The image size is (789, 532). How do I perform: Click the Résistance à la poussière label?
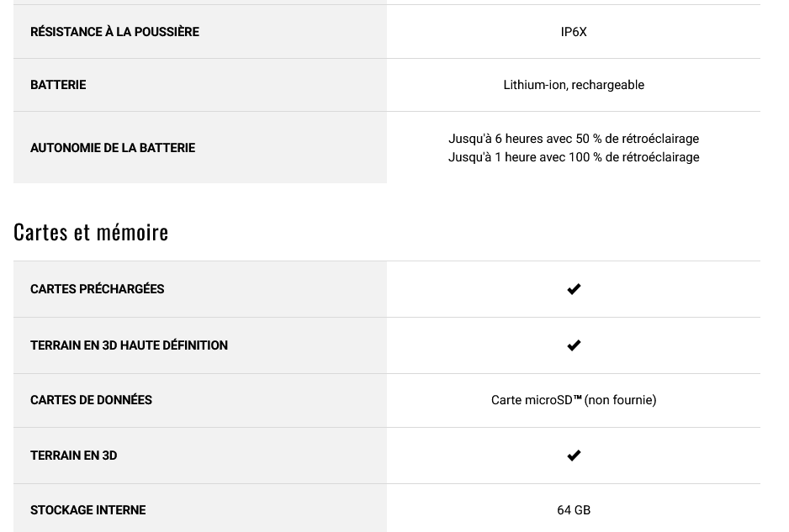tap(114, 32)
